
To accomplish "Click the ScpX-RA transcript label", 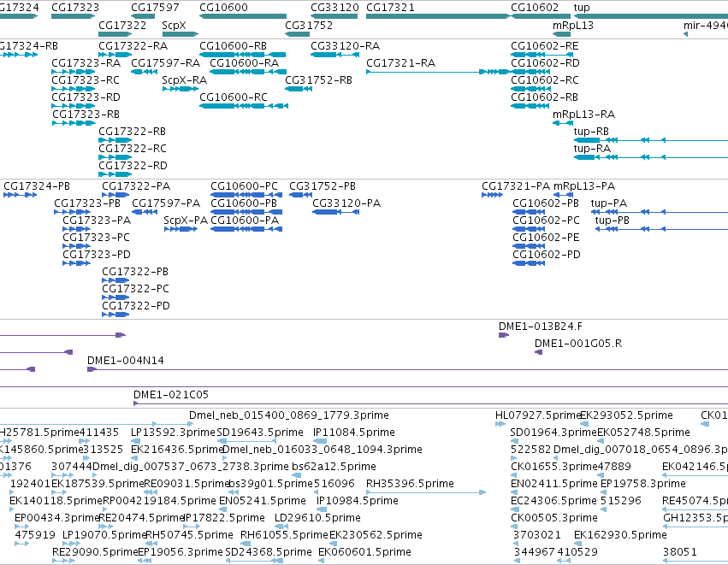I will click(x=184, y=80).
